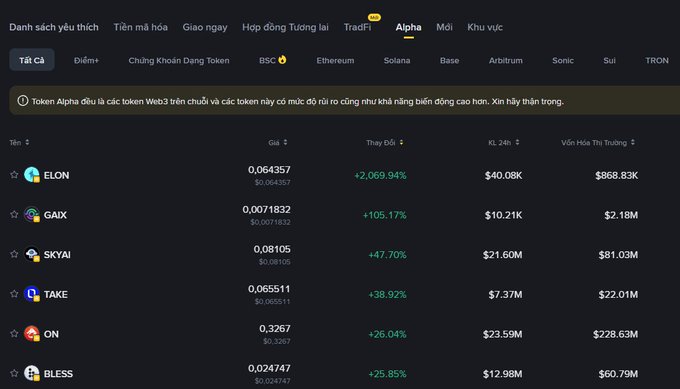
Task: Click ON change +26.04%
Action: 387,334
